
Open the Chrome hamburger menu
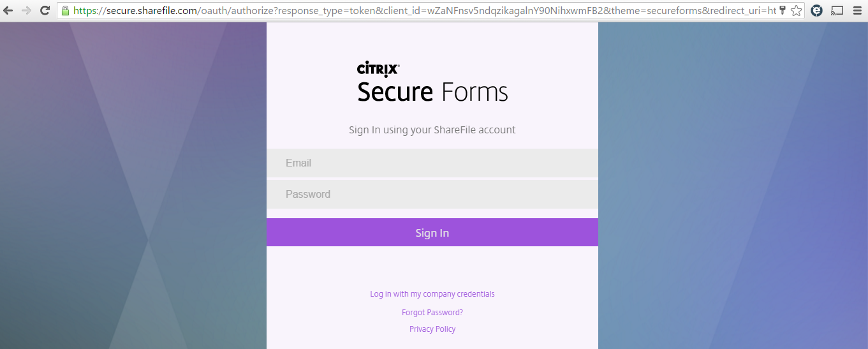point(857,10)
